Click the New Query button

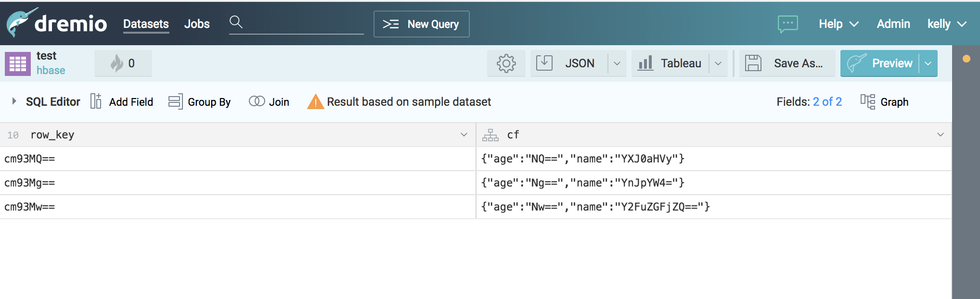[x=421, y=24]
